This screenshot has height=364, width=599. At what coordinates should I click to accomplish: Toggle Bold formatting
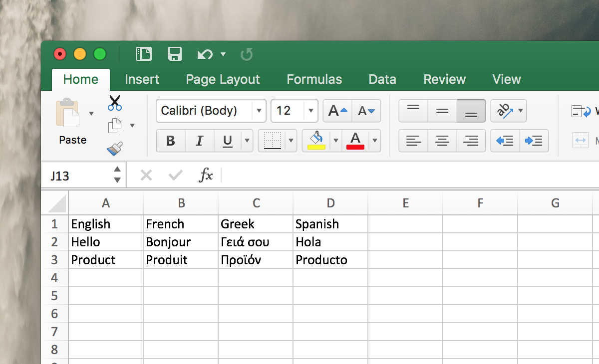170,141
